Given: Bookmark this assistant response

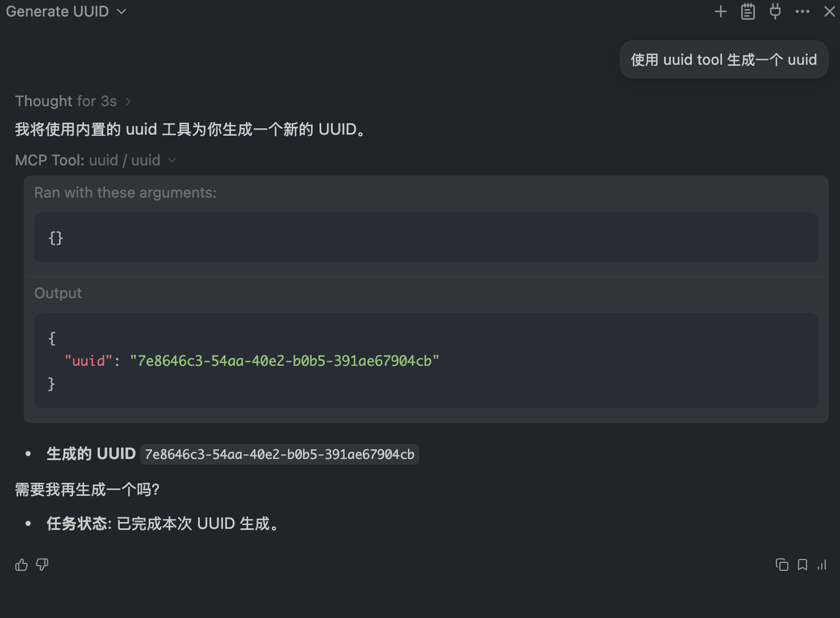Looking at the screenshot, I should tap(802, 565).
